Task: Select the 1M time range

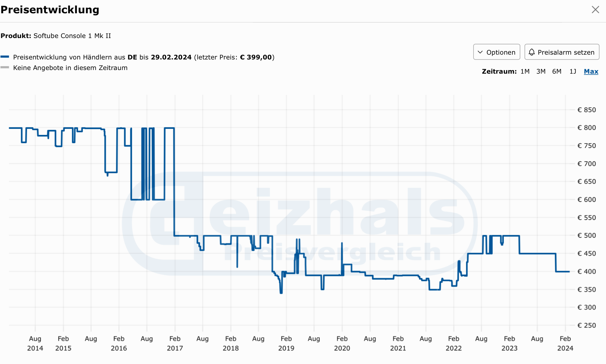Action: pos(525,72)
